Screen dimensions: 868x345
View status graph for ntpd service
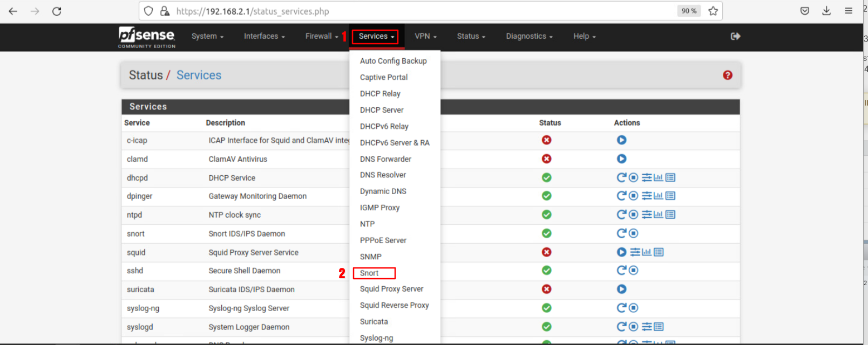[658, 215]
